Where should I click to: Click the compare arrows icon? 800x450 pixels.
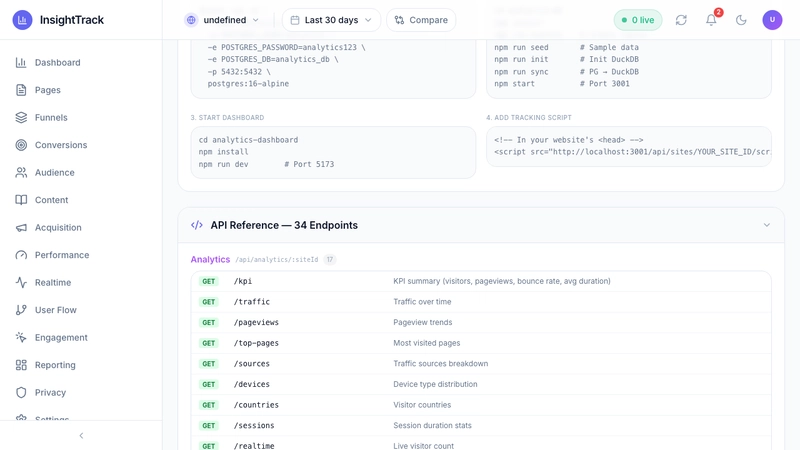point(399,20)
